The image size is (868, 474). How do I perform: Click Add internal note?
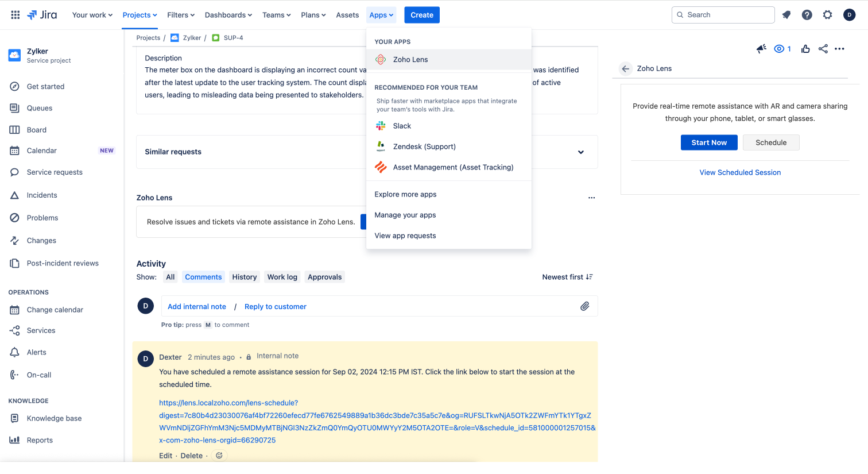[197, 307]
